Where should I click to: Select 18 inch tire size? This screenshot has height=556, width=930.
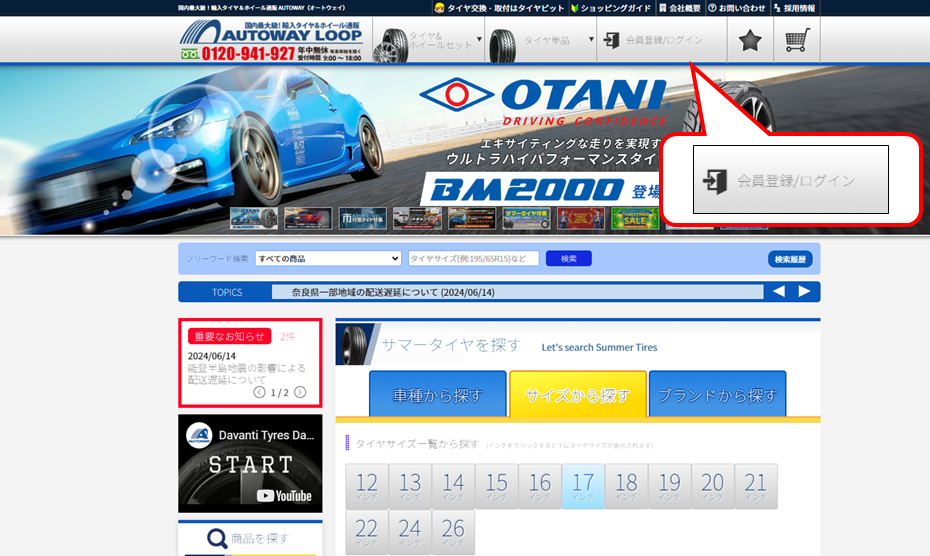(626, 487)
